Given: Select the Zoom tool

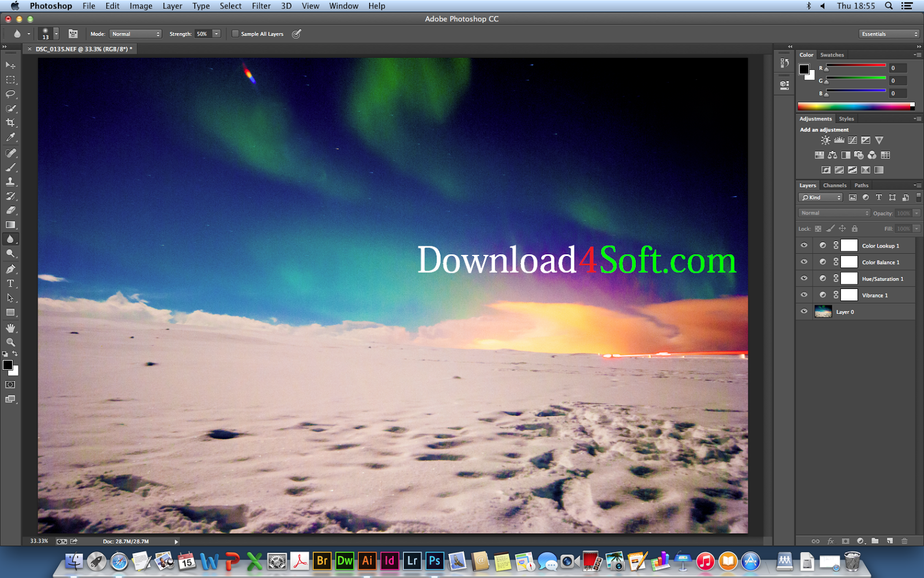Looking at the screenshot, I should point(10,343).
